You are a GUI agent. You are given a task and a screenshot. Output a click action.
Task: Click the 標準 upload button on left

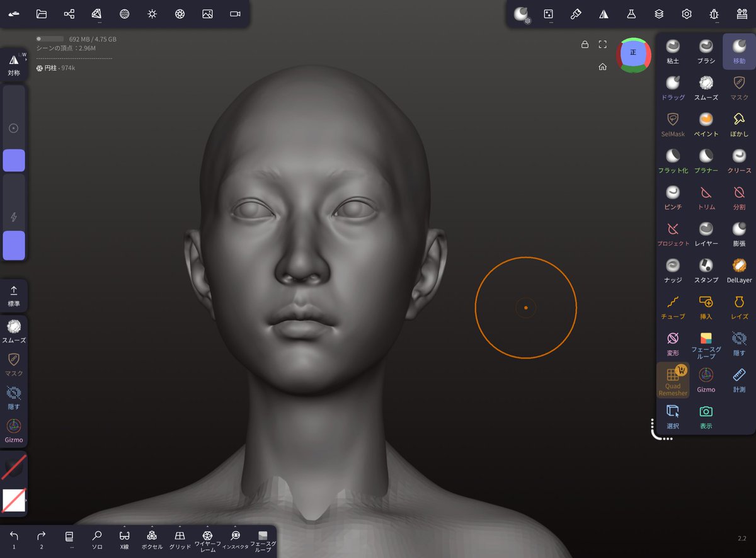coord(14,295)
